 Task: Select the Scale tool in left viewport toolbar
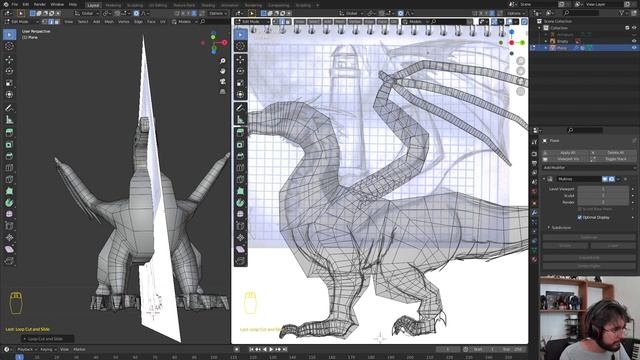pyautogui.click(x=9, y=83)
